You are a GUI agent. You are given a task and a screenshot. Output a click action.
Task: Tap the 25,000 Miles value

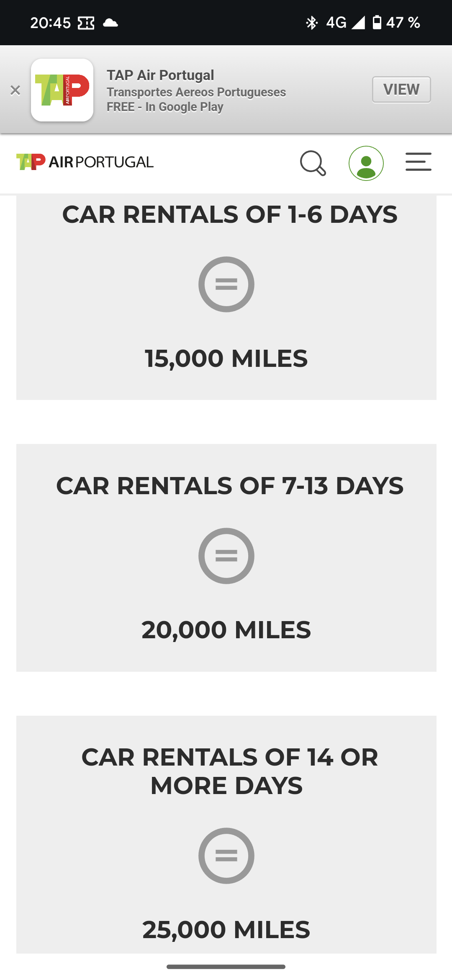point(226,930)
